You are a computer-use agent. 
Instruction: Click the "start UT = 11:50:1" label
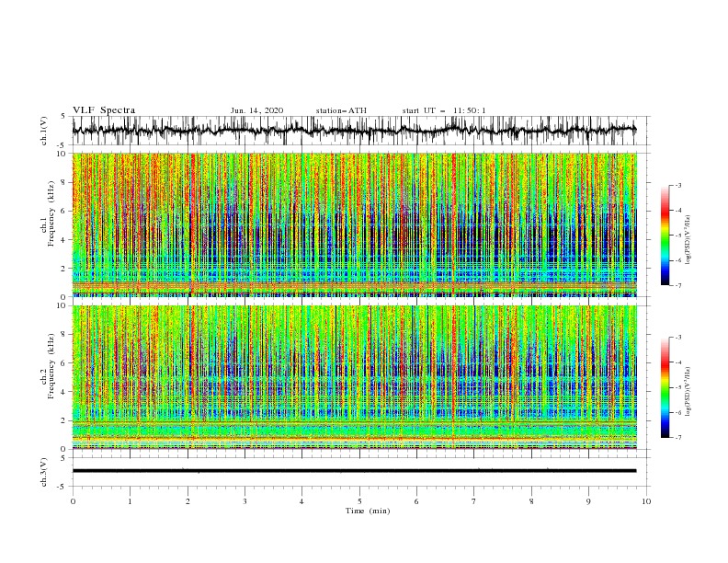tap(444, 110)
